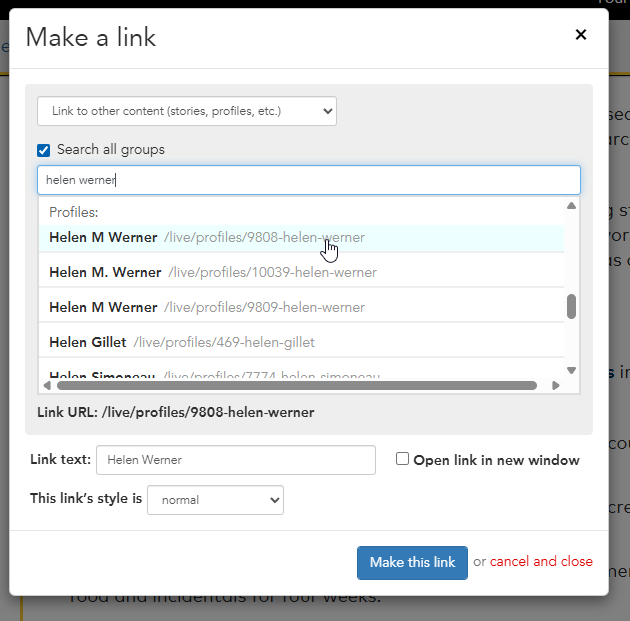Select Helen M. Werner profile 10039
630x621 pixels.
pyautogui.click(x=212, y=272)
